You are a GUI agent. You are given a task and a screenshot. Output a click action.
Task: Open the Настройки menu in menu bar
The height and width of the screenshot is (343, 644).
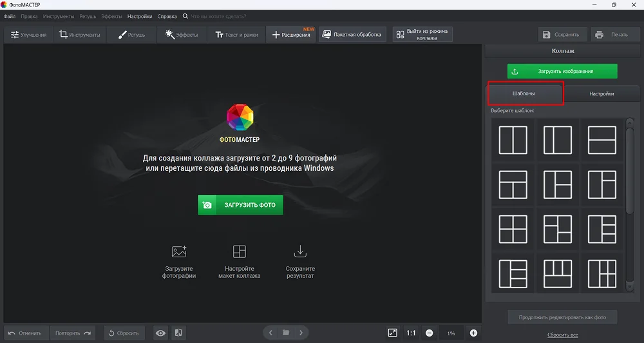click(x=140, y=17)
